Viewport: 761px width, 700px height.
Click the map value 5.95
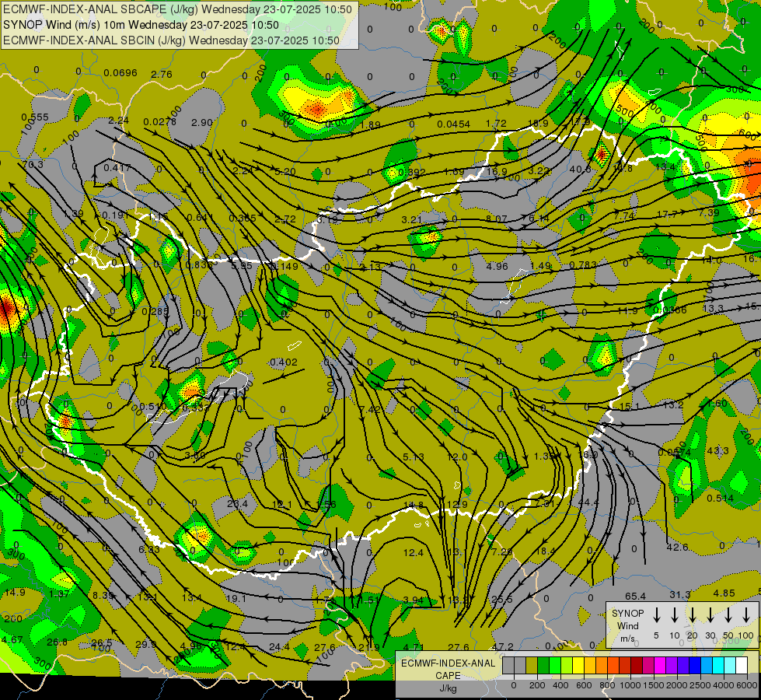coord(241,265)
